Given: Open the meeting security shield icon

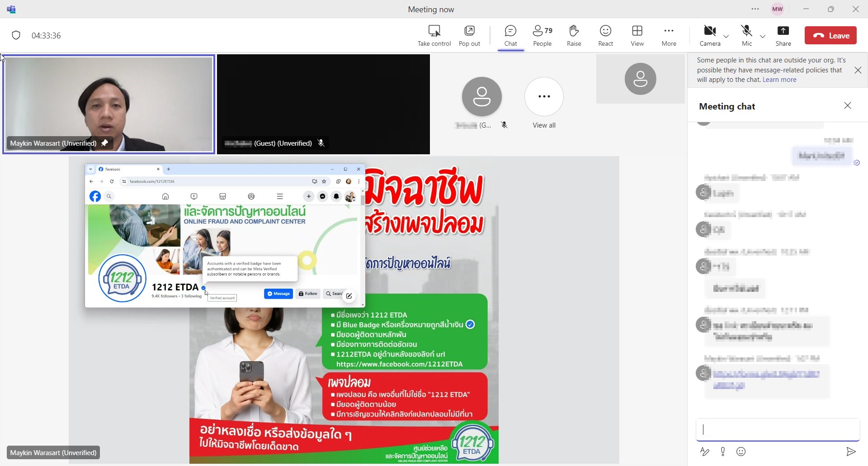Looking at the screenshot, I should (x=16, y=35).
